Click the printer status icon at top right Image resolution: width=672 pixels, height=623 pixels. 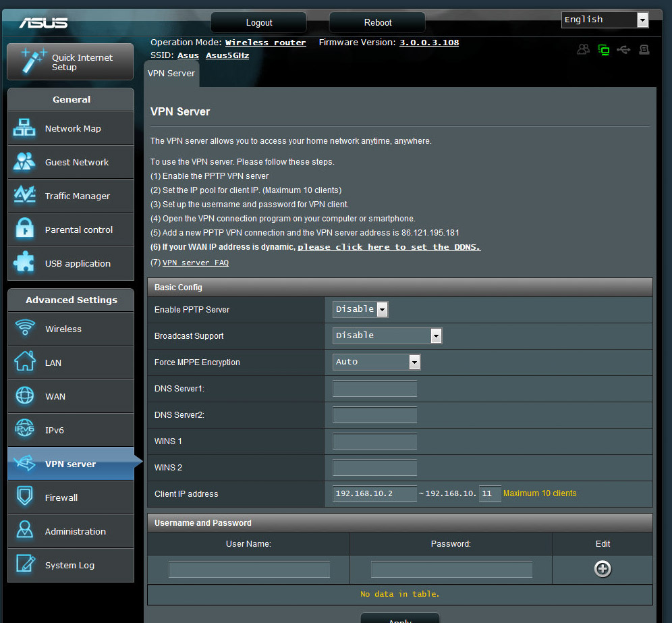tap(644, 49)
